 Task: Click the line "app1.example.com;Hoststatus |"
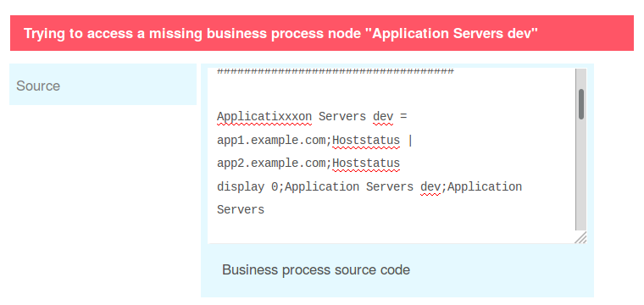click(314, 141)
